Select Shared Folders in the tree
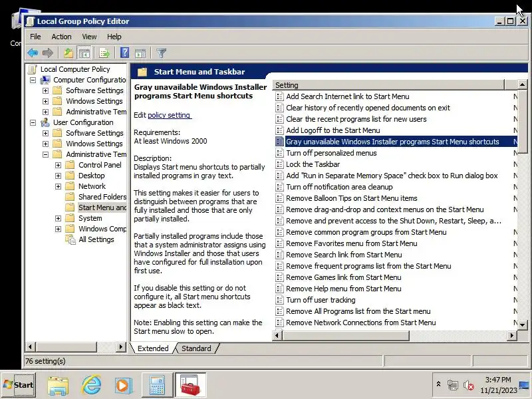This screenshot has height=399, width=532. point(102,197)
